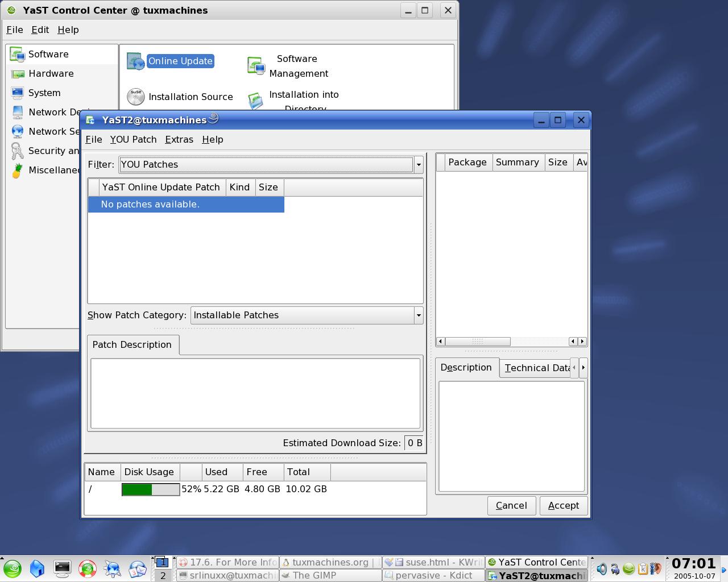
Task: Click the YaST Control Center title icon
Action: tap(11, 10)
